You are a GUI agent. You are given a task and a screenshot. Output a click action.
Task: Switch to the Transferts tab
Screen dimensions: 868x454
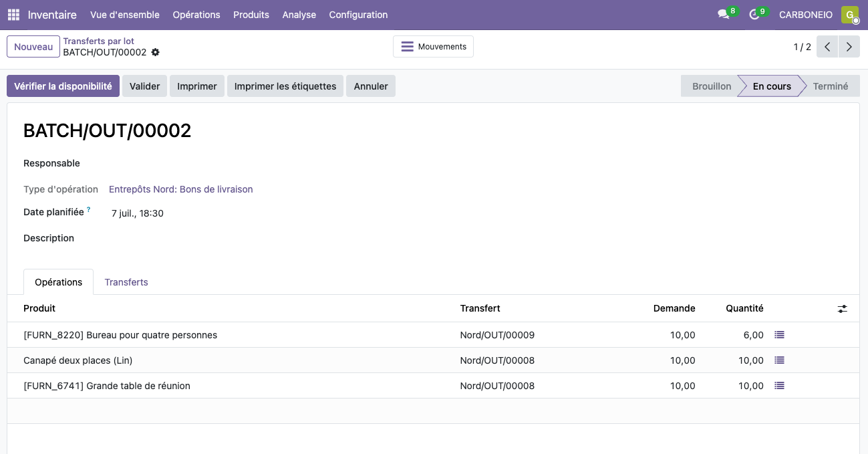126,282
